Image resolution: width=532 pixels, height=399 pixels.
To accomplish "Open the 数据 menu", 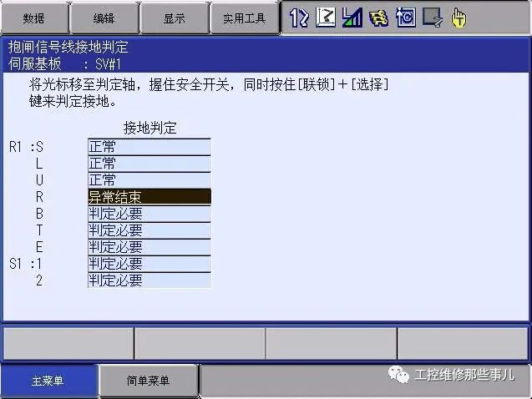I will [x=34, y=18].
